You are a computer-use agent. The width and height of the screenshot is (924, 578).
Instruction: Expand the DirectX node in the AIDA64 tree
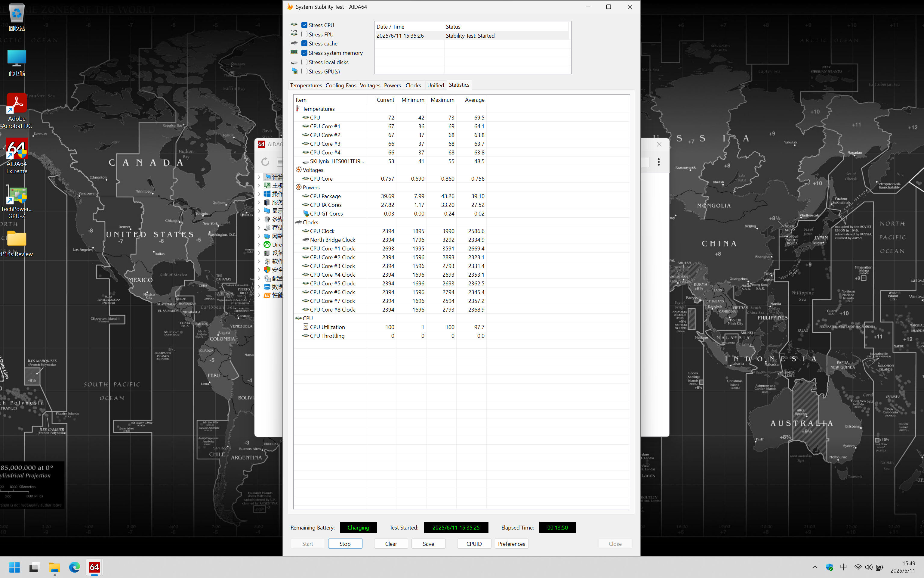pos(259,245)
